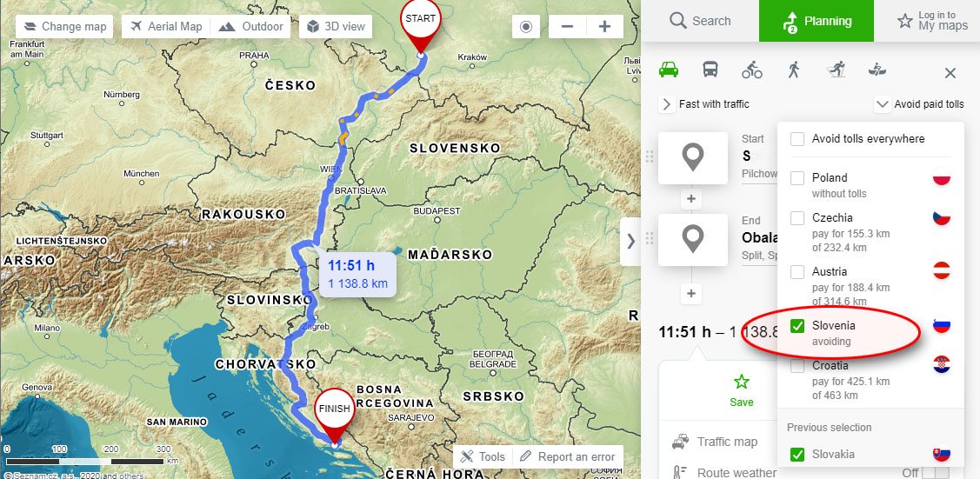Choose the bicycle route icon
Image resolution: width=980 pixels, height=479 pixels.
[x=752, y=70]
